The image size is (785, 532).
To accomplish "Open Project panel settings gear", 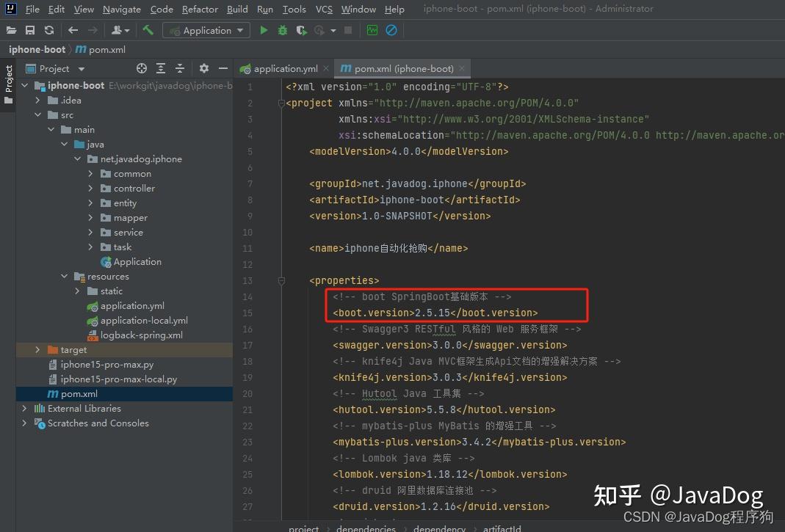I will click(x=203, y=68).
